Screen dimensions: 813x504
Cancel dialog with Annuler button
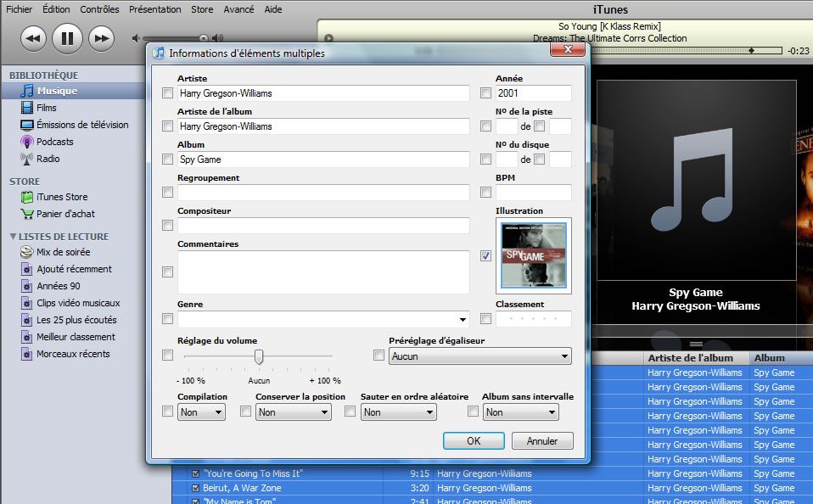point(542,440)
